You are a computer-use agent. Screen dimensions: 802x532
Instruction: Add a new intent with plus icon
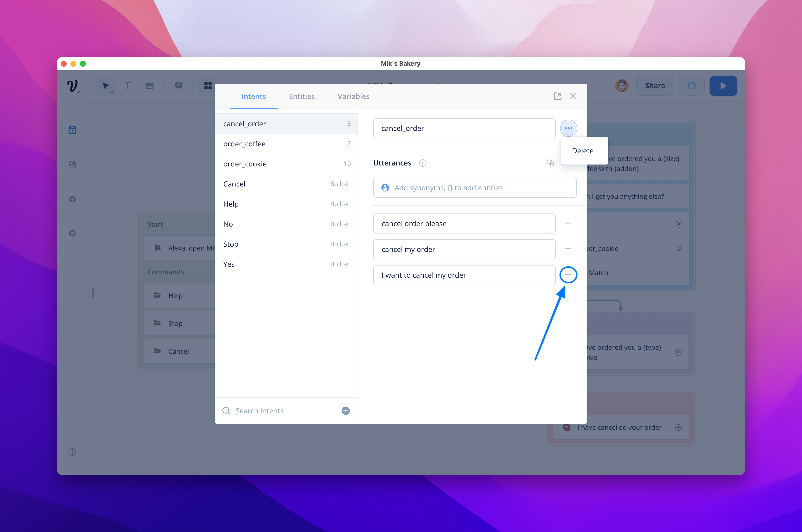(x=346, y=411)
